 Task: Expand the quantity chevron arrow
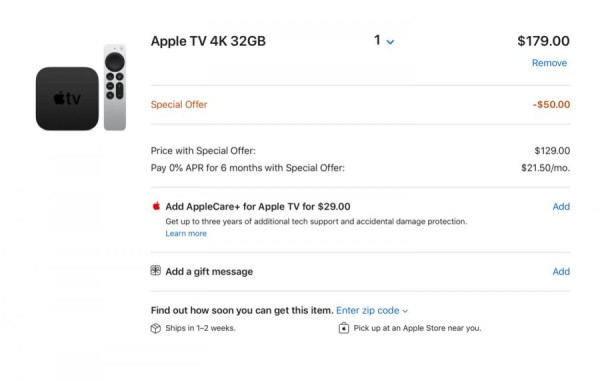pos(390,42)
